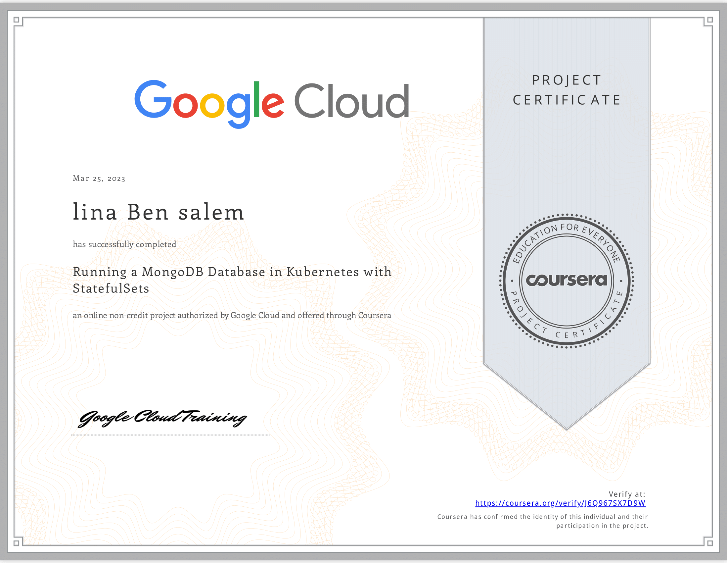Click the Google Cloud logo
The width and height of the screenshot is (728, 563).
[x=272, y=104]
